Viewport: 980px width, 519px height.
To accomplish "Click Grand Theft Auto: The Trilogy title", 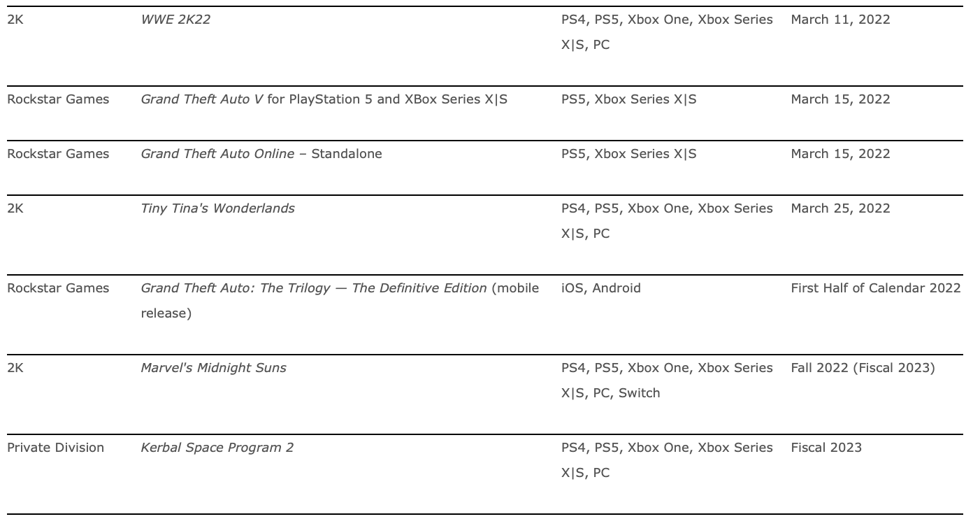I will [313, 288].
